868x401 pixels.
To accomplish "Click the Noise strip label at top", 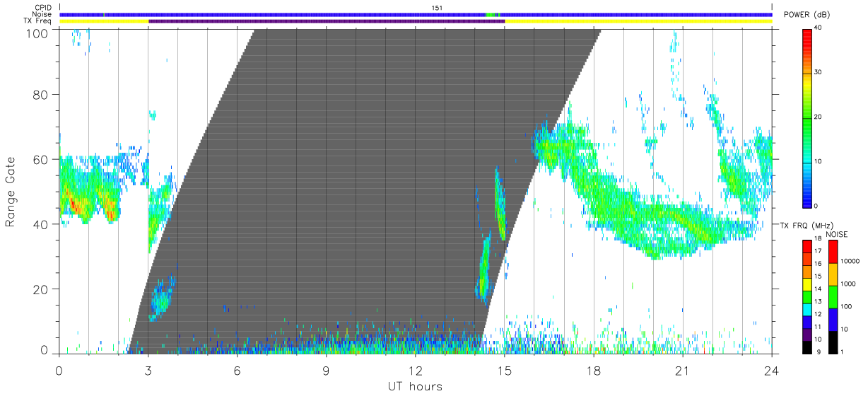I will 43,14.
